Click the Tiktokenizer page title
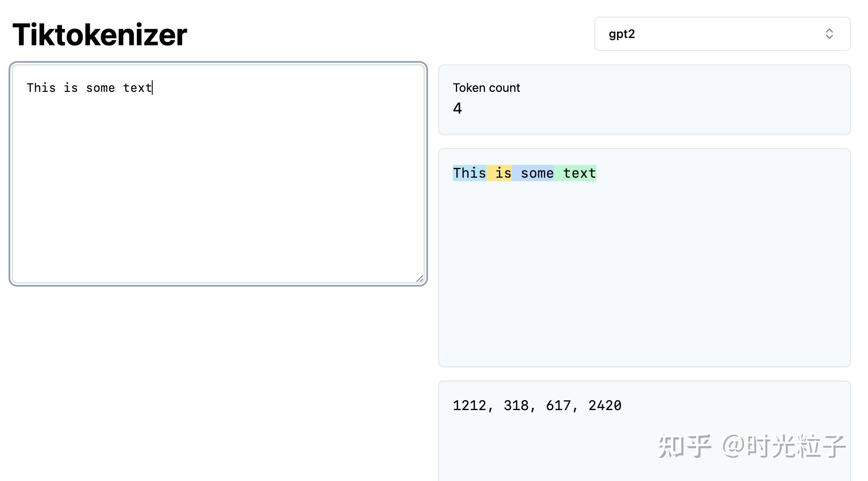This screenshot has width=868, height=481. 99,34
